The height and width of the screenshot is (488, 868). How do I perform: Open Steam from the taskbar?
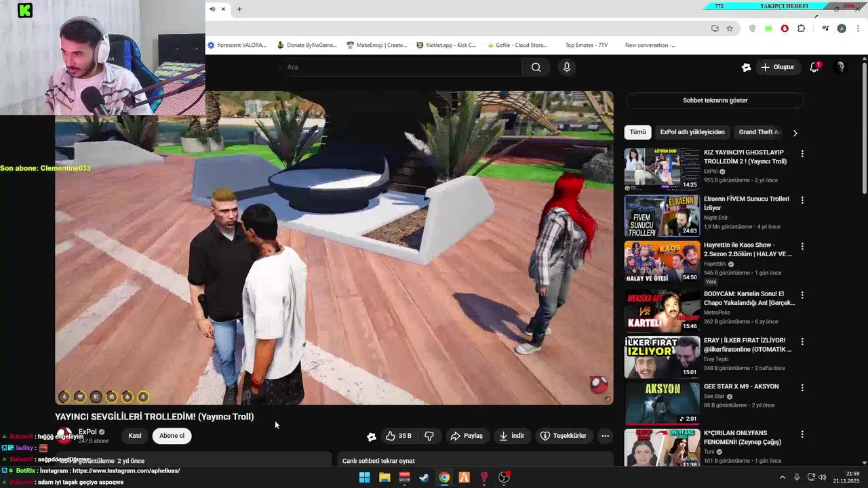pyautogui.click(x=424, y=477)
